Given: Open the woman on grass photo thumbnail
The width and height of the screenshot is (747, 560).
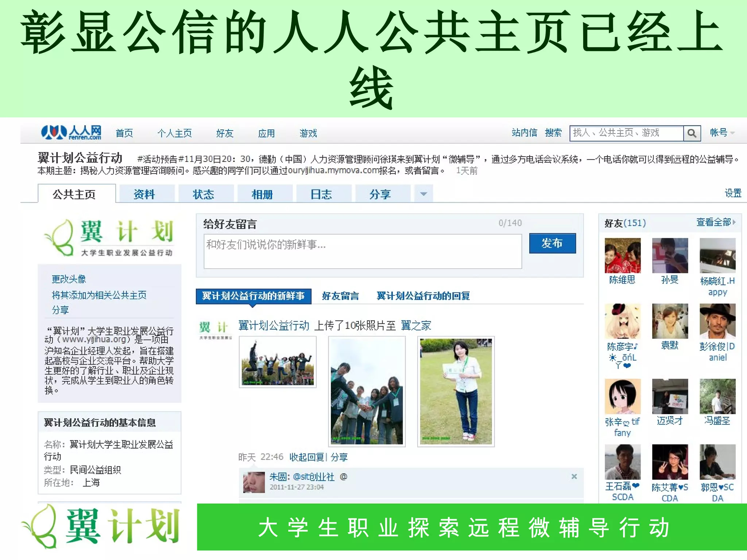Looking at the screenshot, I should [x=456, y=392].
